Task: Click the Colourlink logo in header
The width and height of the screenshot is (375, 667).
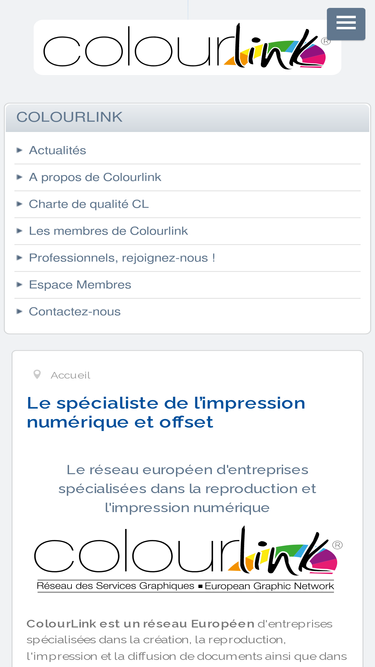Action: (187, 47)
